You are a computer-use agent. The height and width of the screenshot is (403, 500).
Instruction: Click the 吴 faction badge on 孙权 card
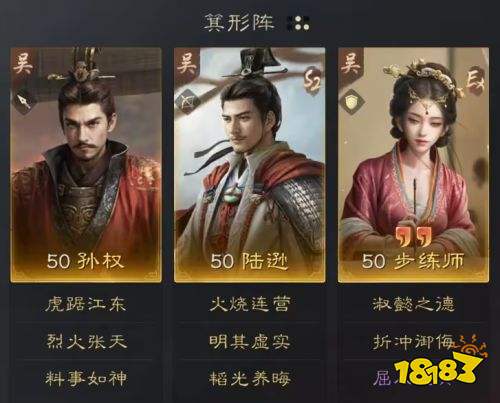pyautogui.click(x=24, y=64)
